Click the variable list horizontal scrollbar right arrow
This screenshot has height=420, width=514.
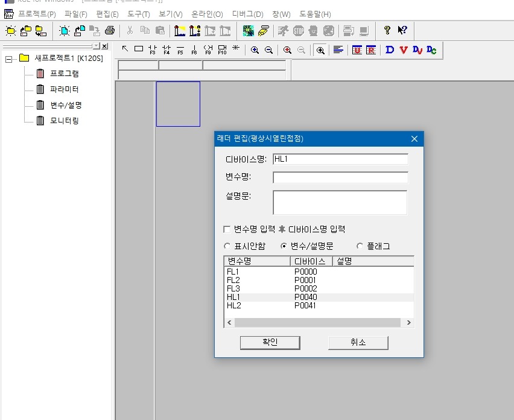click(x=408, y=323)
